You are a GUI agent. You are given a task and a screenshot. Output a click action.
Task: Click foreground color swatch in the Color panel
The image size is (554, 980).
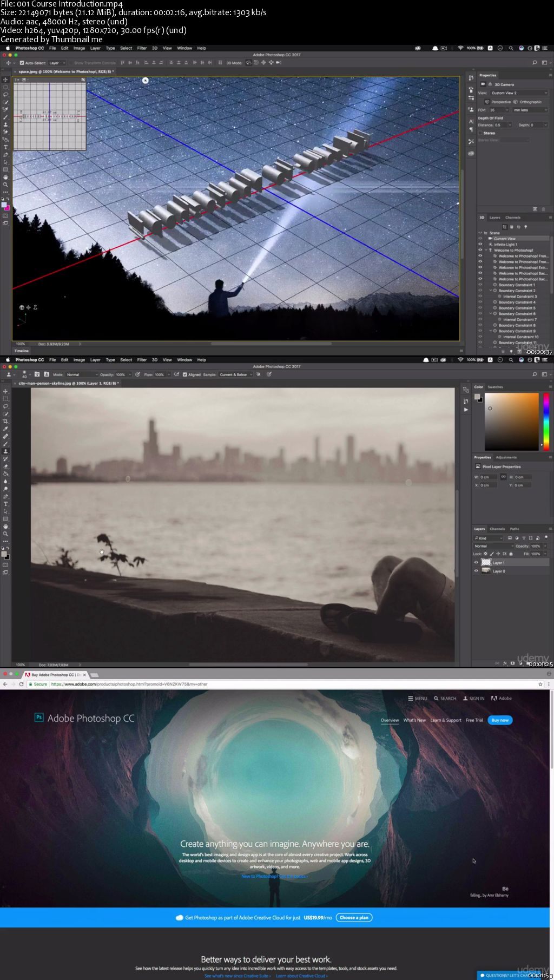point(477,396)
